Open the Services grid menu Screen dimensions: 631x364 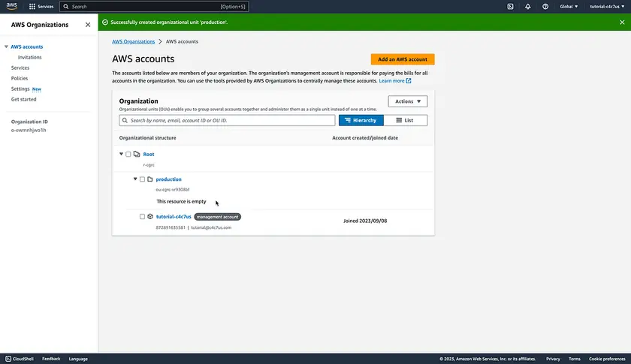click(x=41, y=7)
